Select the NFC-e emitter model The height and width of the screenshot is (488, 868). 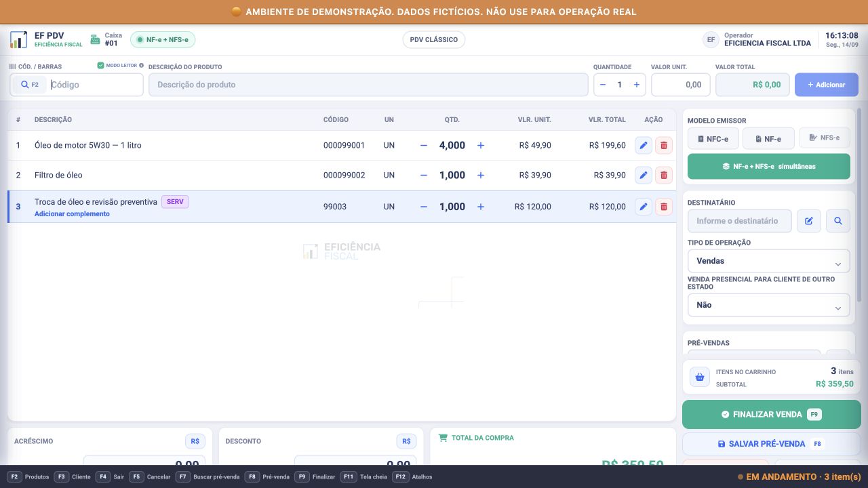click(713, 138)
